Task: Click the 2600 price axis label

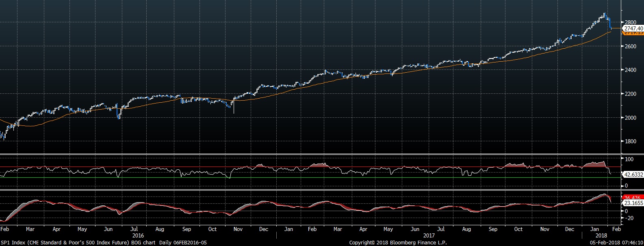Action: click(x=631, y=46)
